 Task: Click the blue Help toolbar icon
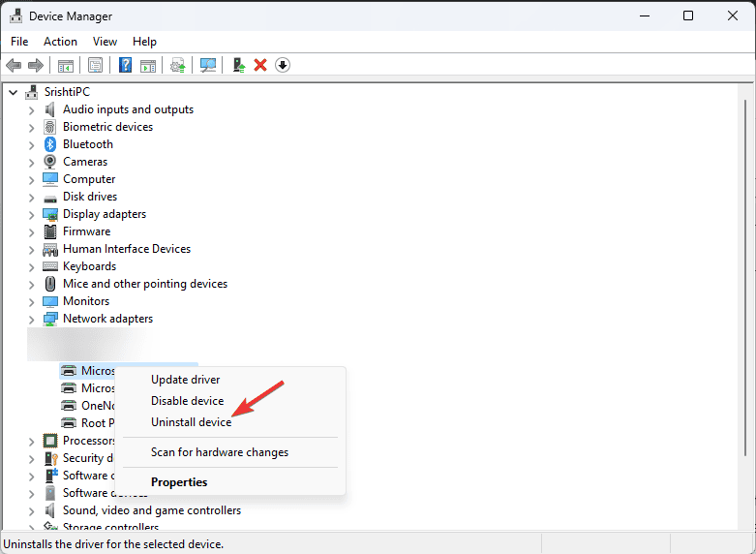click(x=126, y=65)
